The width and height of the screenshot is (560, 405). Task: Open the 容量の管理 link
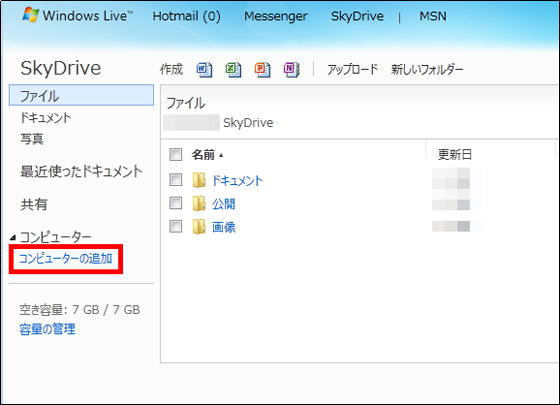pos(48,329)
